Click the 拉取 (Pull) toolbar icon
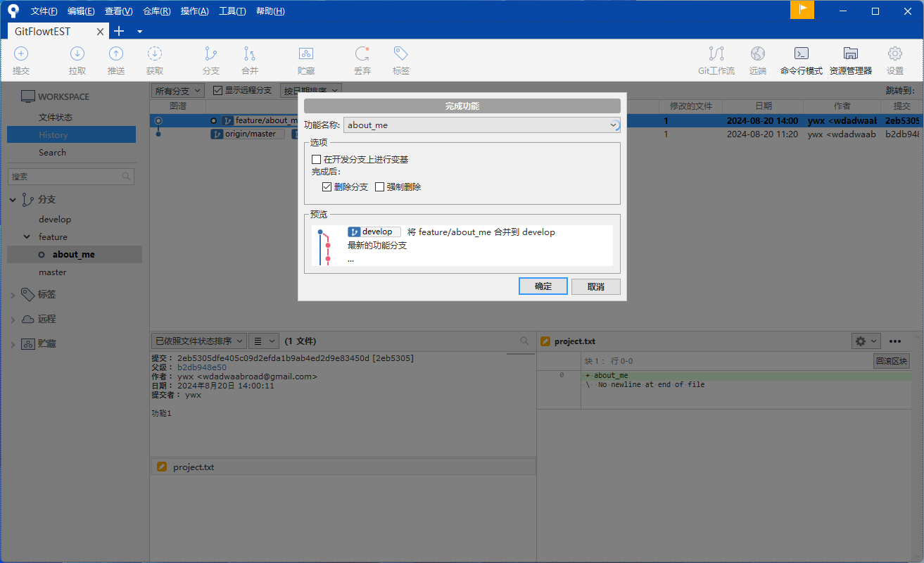 pyautogui.click(x=77, y=54)
